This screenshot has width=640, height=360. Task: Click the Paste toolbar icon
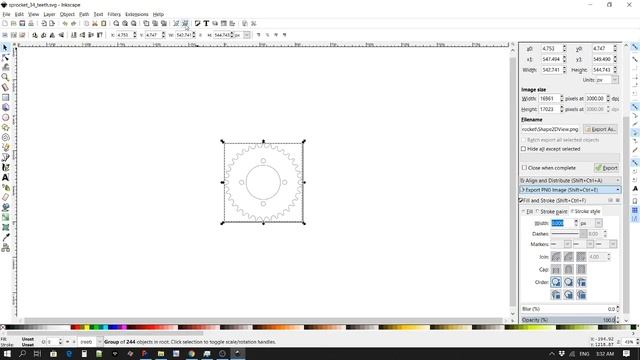(x=104, y=24)
